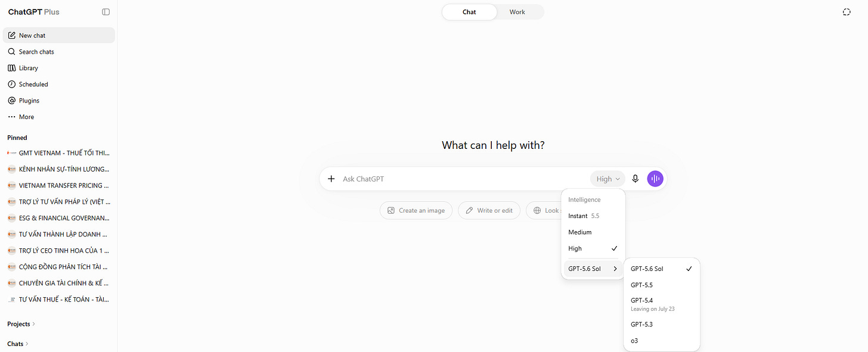Open the High intelligence dropdown in prompt box
This screenshot has width=868, height=352.
(607, 179)
